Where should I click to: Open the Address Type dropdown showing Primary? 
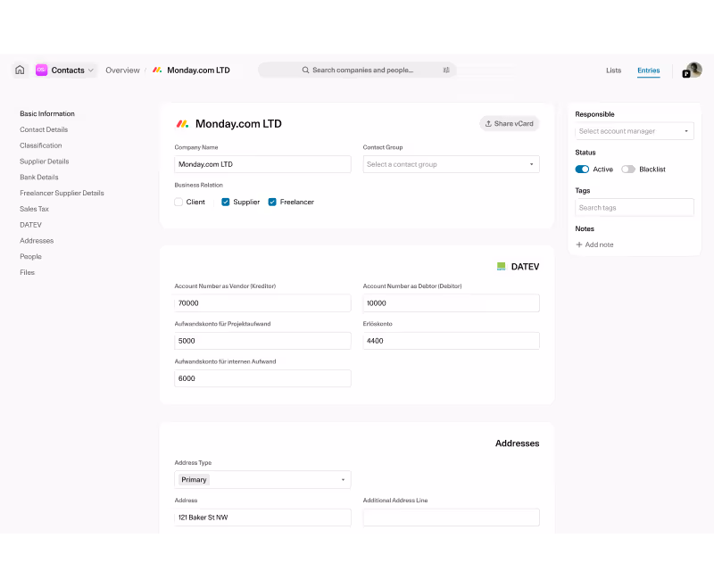click(x=262, y=479)
